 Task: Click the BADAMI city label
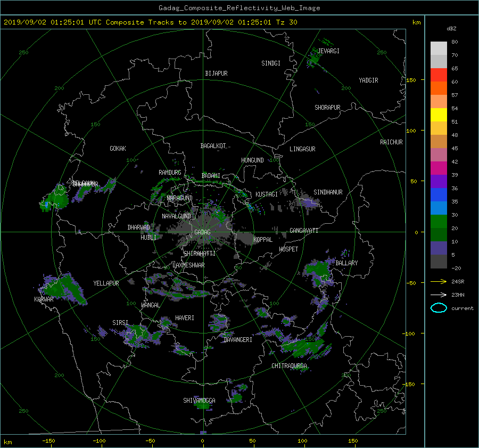pyautogui.click(x=211, y=176)
